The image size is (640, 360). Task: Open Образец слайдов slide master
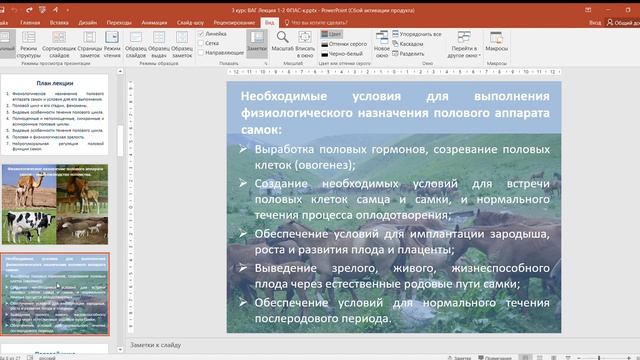click(136, 44)
